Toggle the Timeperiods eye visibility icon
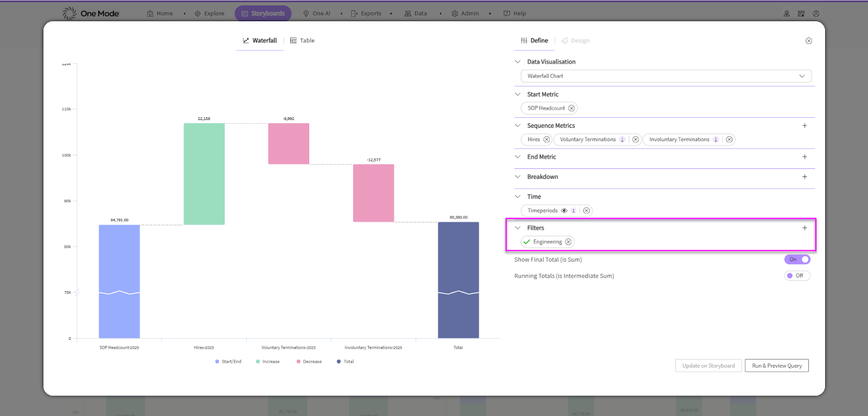Screen dimensions: 868x416 [x=564, y=211]
